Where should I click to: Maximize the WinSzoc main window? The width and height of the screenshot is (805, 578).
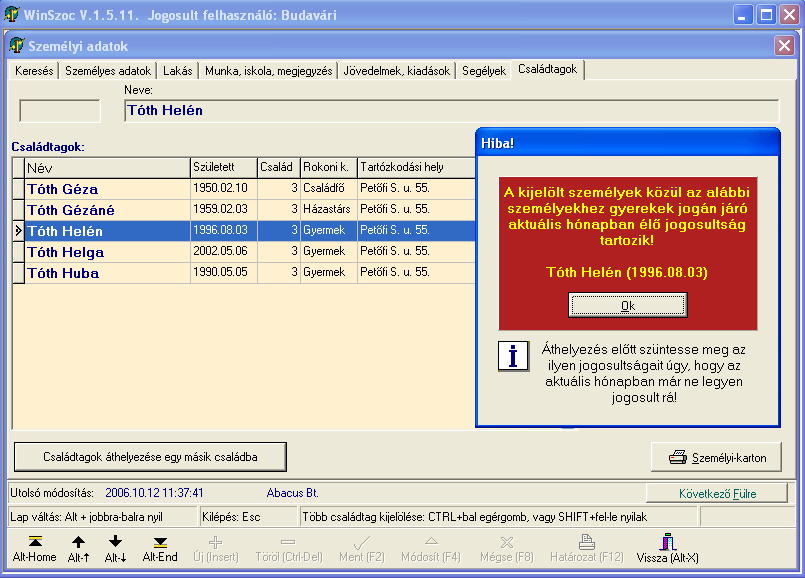coord(766,15)
